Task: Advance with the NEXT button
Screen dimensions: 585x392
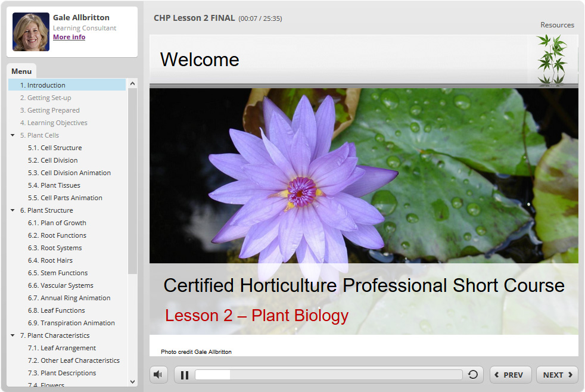Action: [556, 375]
